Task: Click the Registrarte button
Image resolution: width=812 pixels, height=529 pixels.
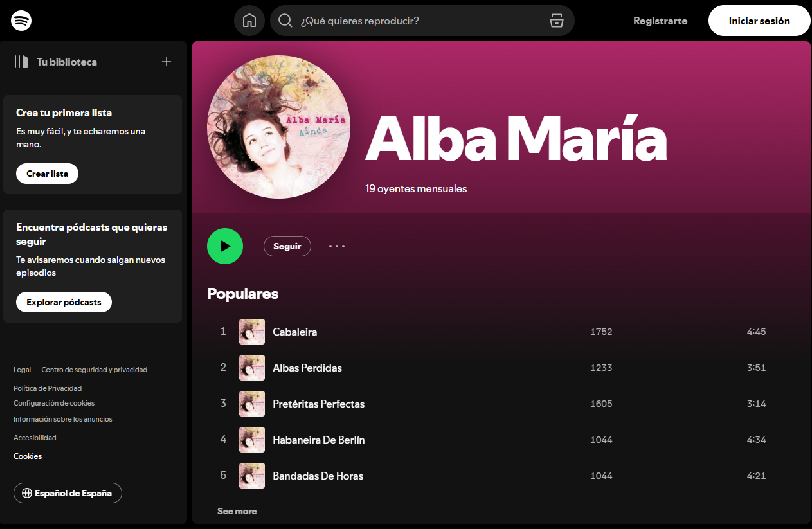Action: click(x=660, y=21)
